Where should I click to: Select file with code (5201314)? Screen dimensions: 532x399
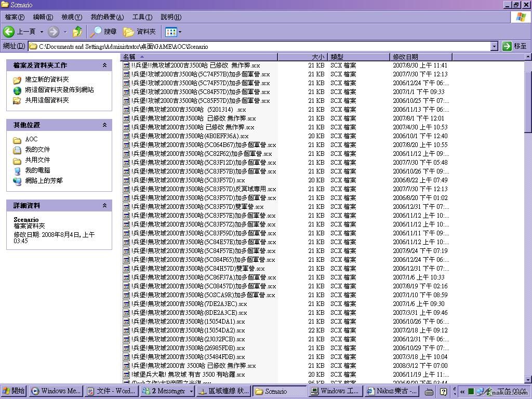[x=188, y=110]
